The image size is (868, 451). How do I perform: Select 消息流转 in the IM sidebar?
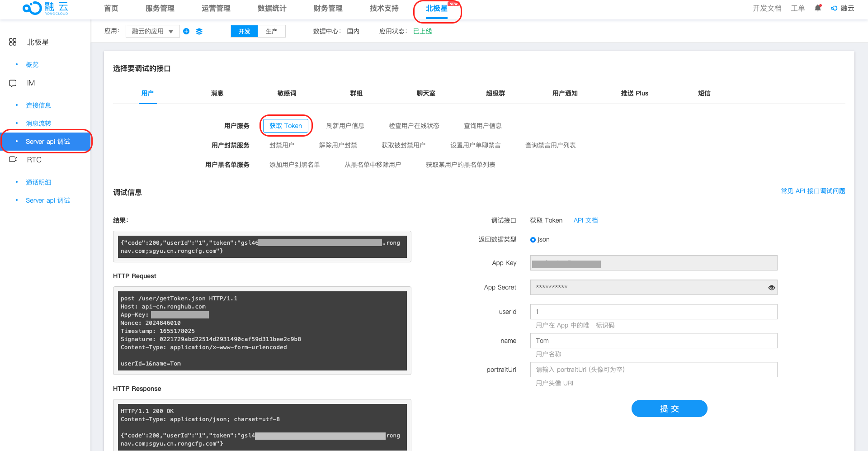(38, 123)
